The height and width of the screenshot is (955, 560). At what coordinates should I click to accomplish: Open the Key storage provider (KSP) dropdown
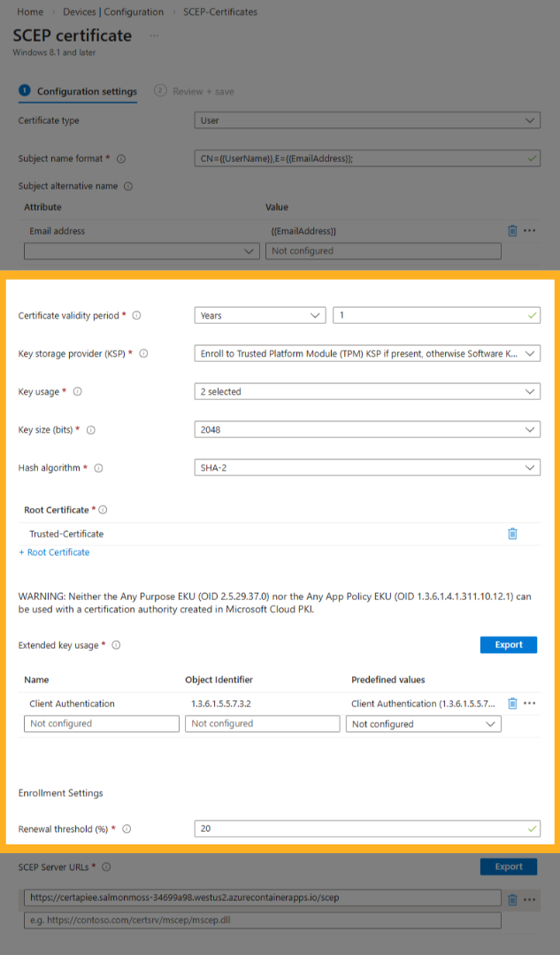point(366,353)
